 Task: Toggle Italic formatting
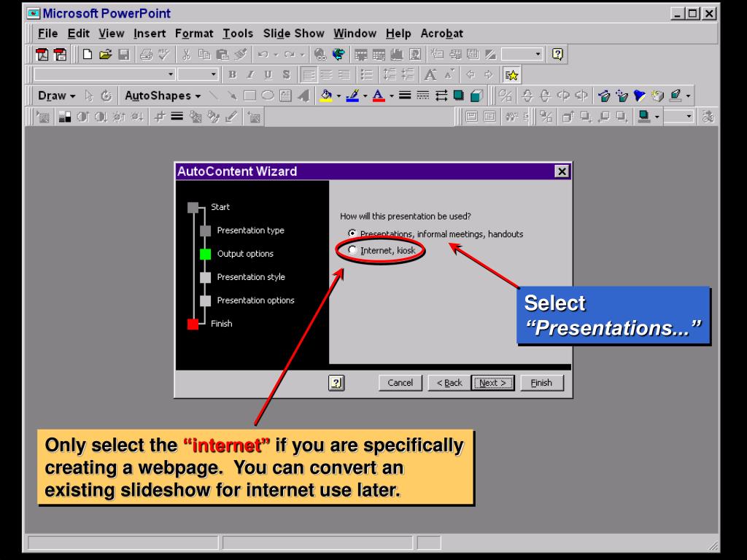(251, 75)
